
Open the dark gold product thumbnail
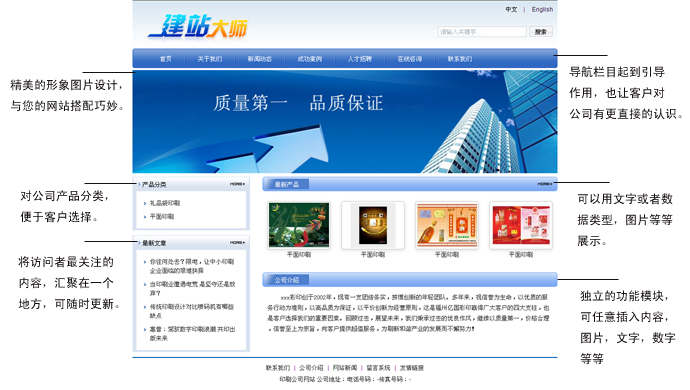tap(373, 225)
